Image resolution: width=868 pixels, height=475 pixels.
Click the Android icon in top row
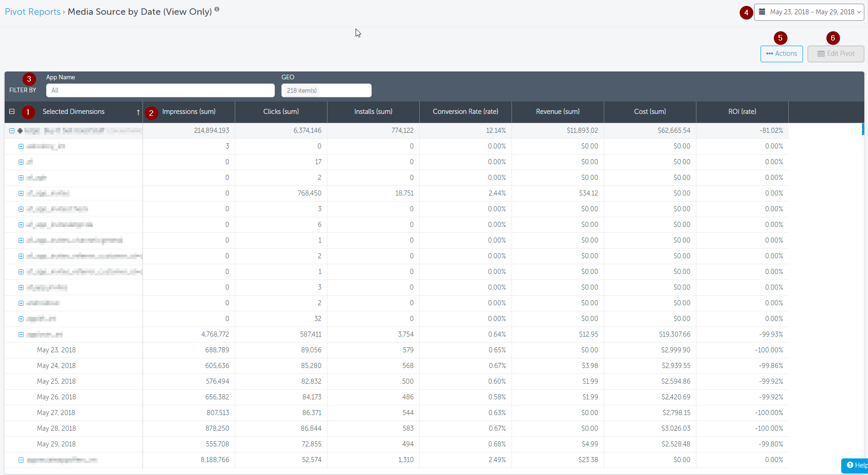click(20, 131)
